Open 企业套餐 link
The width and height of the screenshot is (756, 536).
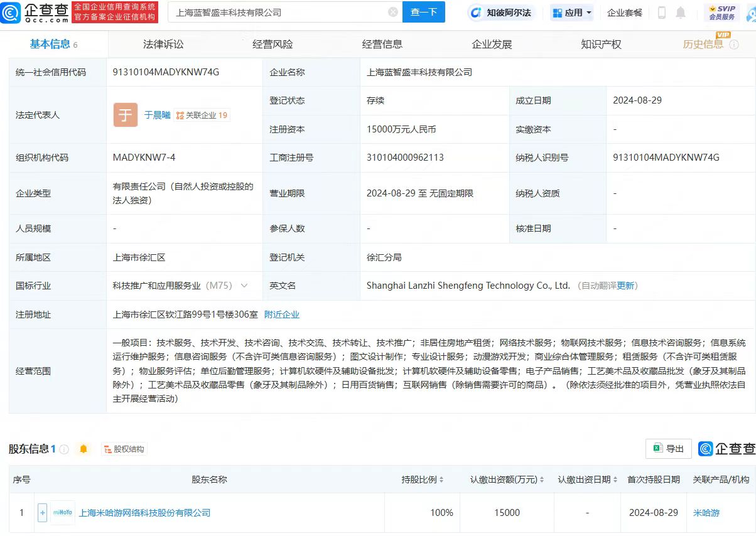625,13
